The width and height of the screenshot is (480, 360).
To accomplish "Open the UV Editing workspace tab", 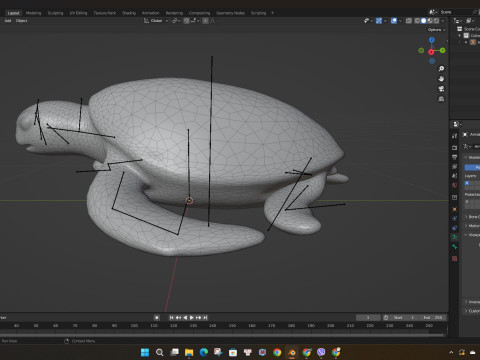I will pyautogui.click(x=78, y=13).
